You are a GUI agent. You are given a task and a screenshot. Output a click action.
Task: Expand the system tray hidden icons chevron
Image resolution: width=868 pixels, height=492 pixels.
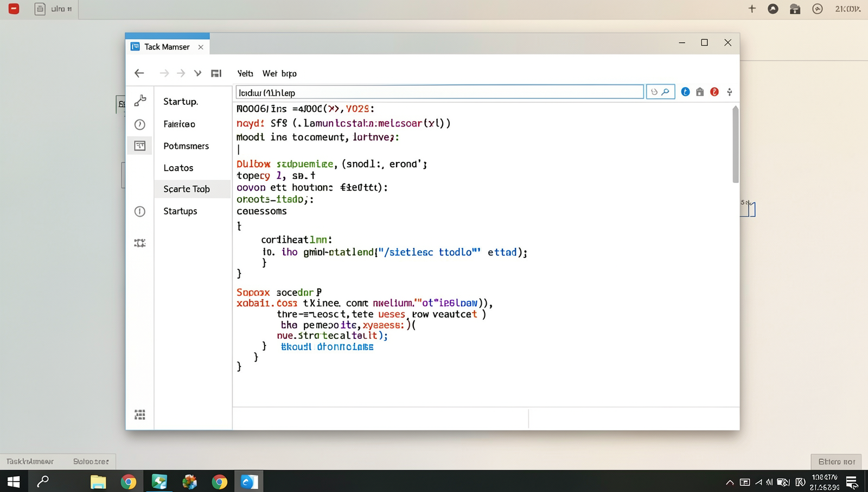tap(730, 482)
